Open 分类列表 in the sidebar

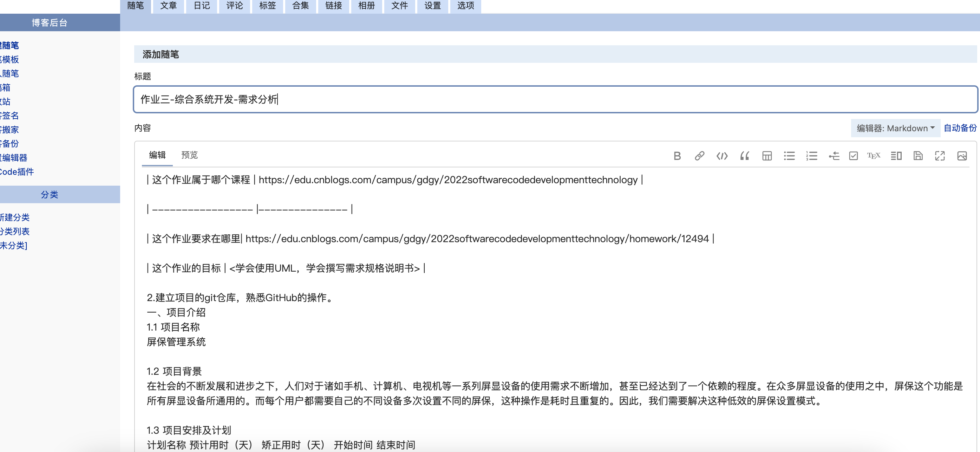(14, 231)
